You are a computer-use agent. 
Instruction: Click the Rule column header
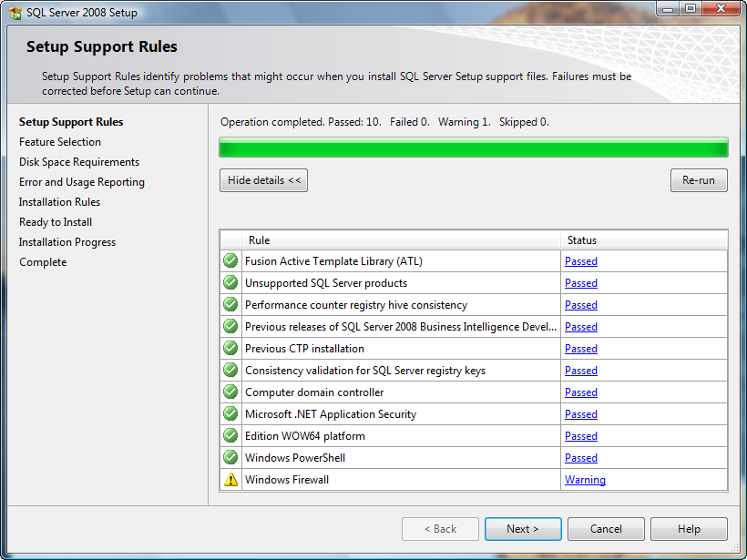coord(401,240)
